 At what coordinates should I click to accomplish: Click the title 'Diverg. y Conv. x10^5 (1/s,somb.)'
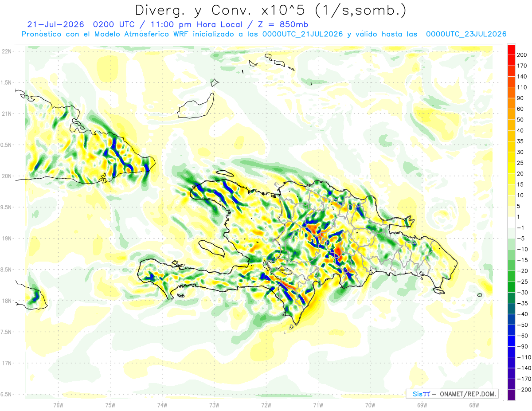270,10
